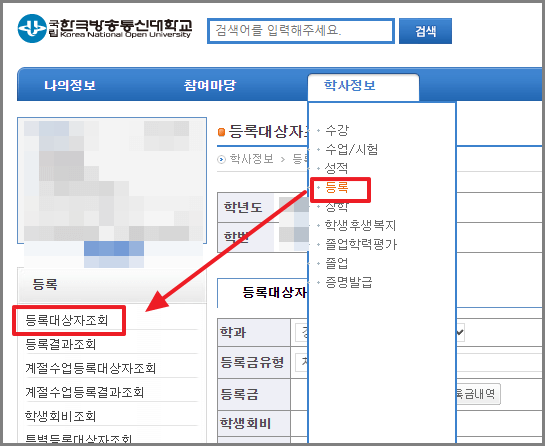This screenshot has width=545, height=446.
Task: Open 학생회비조회 sidebar link
Action: [x=60, y=416]
